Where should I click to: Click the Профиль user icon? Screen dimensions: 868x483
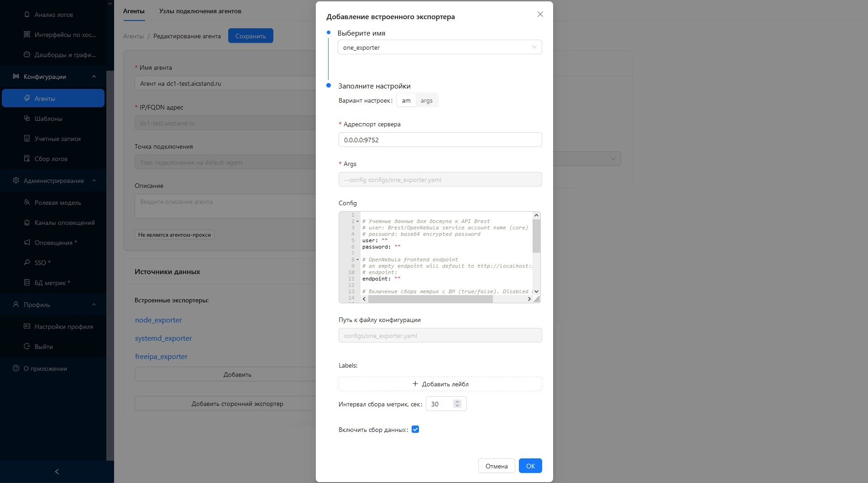16,305
